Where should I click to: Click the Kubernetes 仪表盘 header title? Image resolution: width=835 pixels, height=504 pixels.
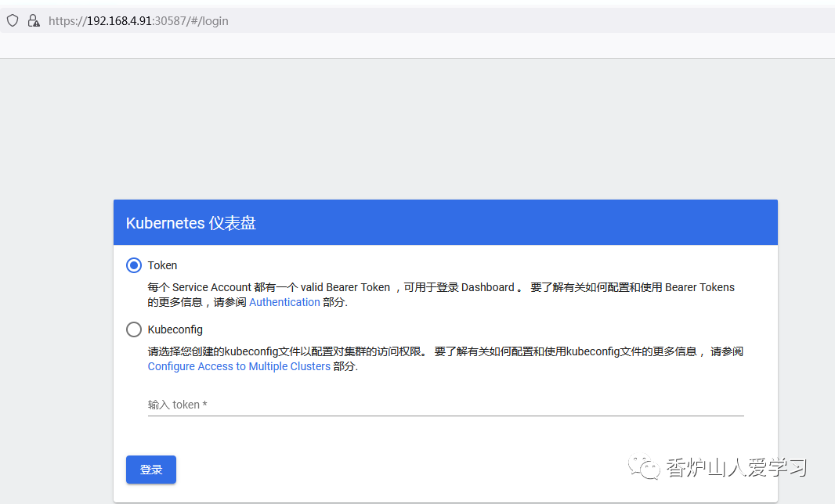coord(191,223)
